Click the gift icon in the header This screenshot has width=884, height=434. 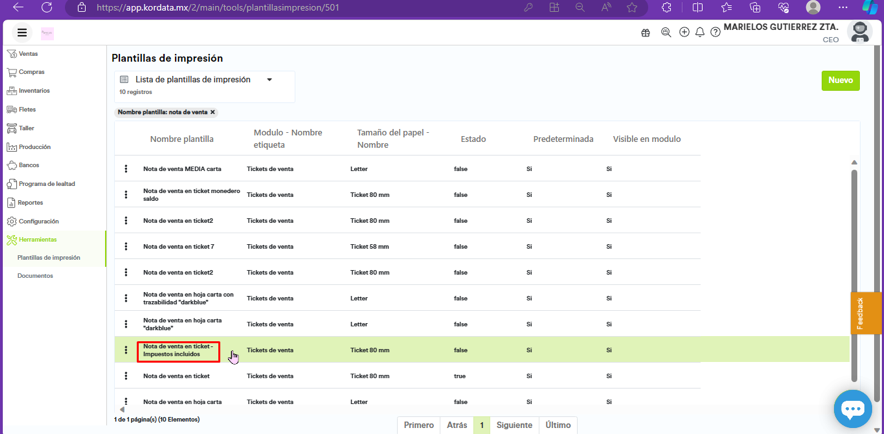[x=645, y=33]
